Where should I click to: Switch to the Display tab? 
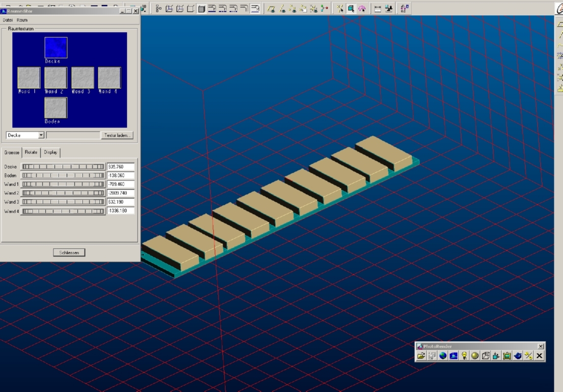pos(50,152)
